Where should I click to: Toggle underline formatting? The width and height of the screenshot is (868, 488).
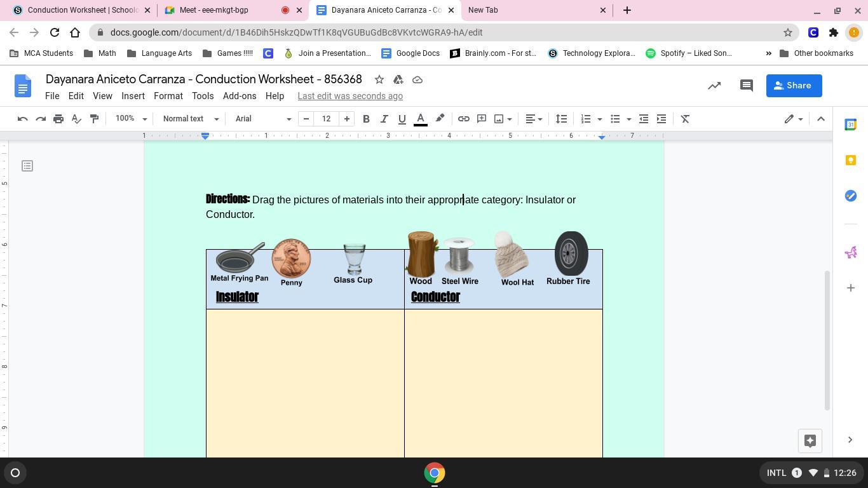click(402, 119)
